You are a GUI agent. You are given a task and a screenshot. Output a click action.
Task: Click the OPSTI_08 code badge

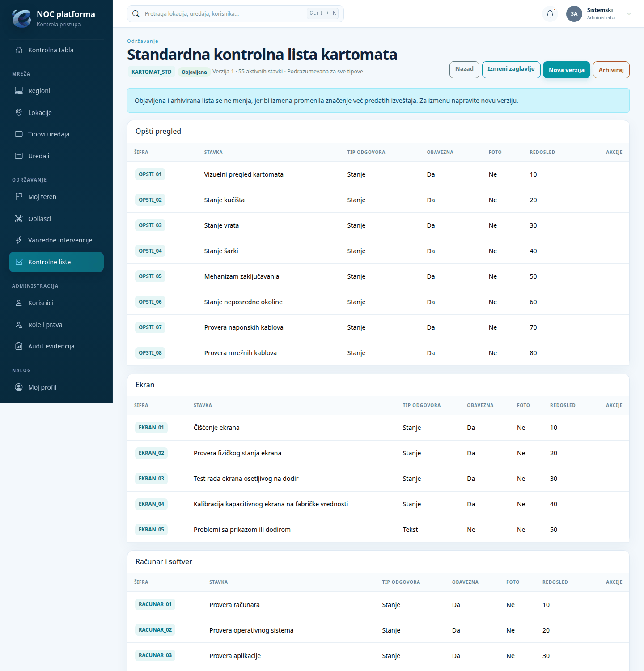(150, 353)
